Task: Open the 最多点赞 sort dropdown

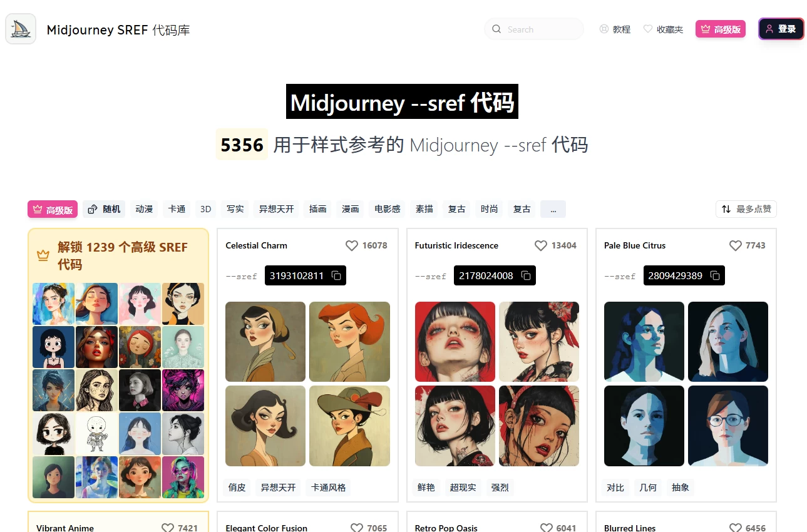Action: tap(746, 209)
